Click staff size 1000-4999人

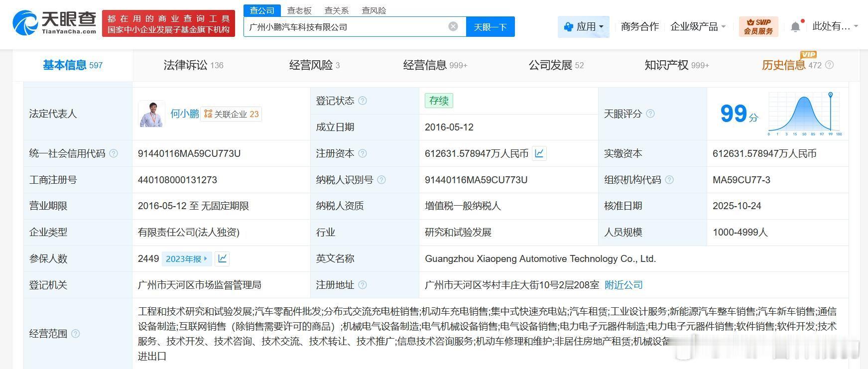741,232
